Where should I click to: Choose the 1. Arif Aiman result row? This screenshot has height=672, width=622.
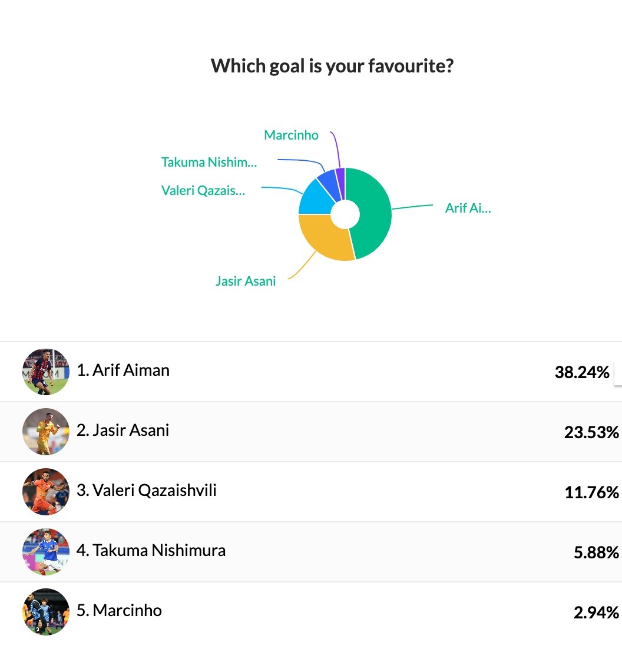[311, 372]
